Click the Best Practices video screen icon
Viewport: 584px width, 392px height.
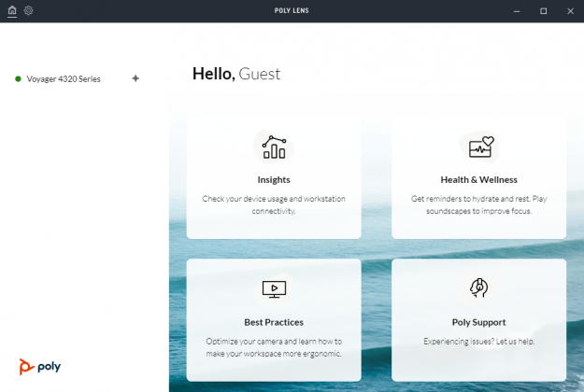pos(274,288)
